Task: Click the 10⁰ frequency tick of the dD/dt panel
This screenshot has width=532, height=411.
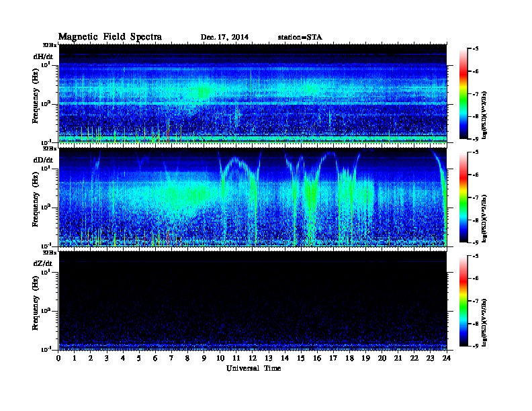Action: tap(46, 207)
